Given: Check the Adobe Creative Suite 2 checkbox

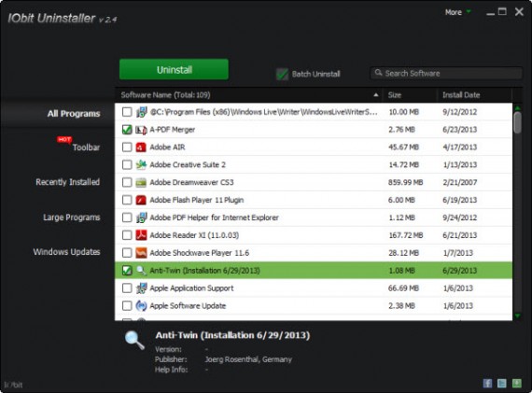Looking at the screenshot, I should 127,165.
